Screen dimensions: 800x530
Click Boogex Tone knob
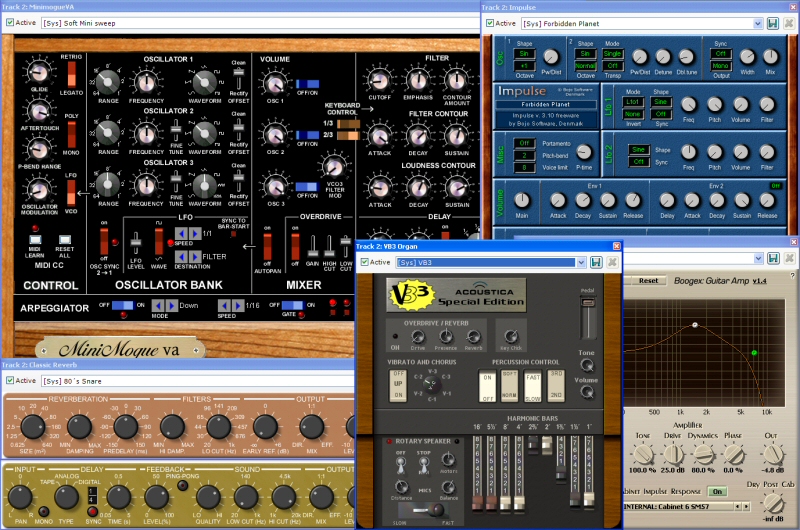coord(643,453)
